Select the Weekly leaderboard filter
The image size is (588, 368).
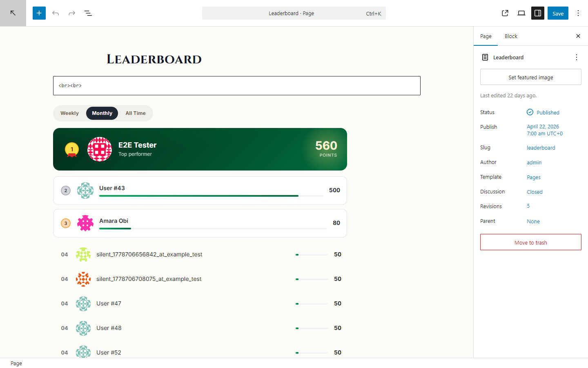pos(69,113)
